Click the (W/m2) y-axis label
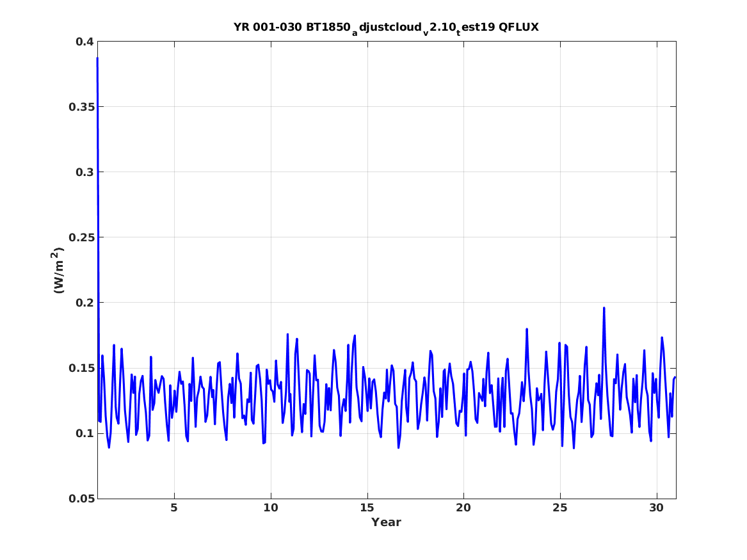 (58, 270)
